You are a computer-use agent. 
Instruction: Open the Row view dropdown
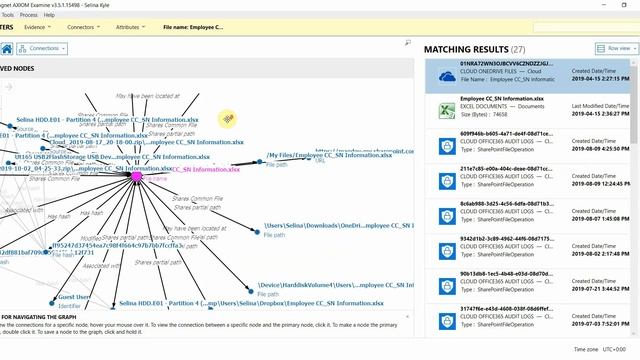pos(616,49)
